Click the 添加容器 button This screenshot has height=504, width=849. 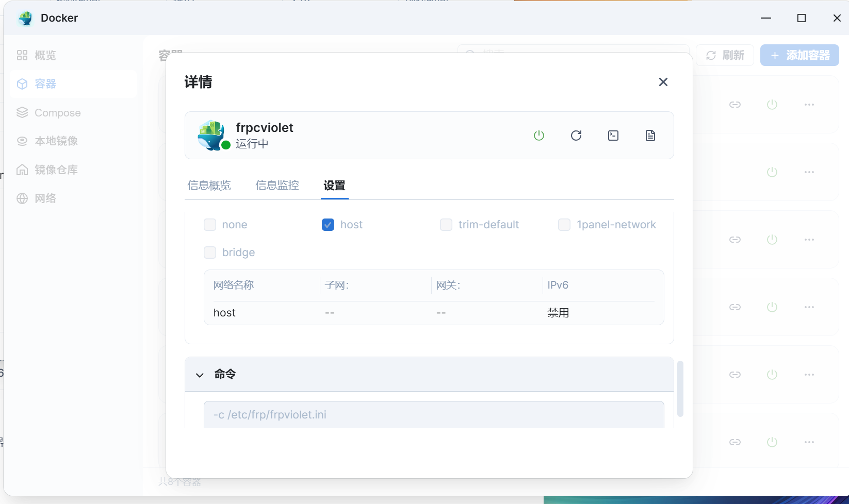(x=799, y=55)
